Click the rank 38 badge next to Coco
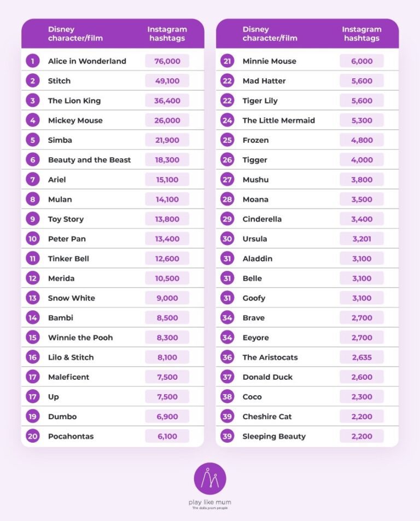 click(227, 397)
